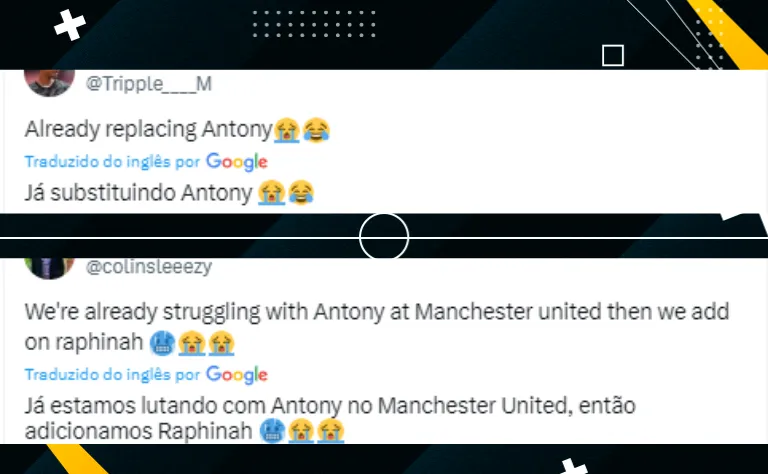This screenshot has width=768, height=474.
Task: Click the white plus icon at bottom
Action: [x=571, y=466]
